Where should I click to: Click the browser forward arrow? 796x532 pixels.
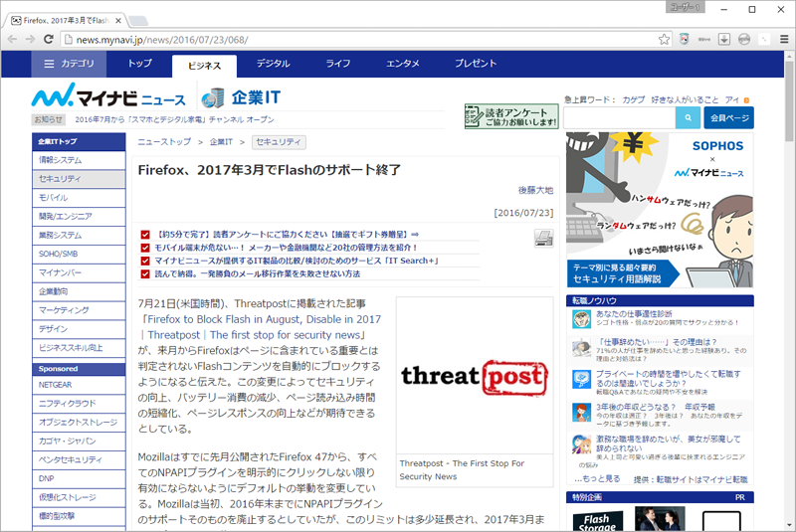click(x=31, y=39)
